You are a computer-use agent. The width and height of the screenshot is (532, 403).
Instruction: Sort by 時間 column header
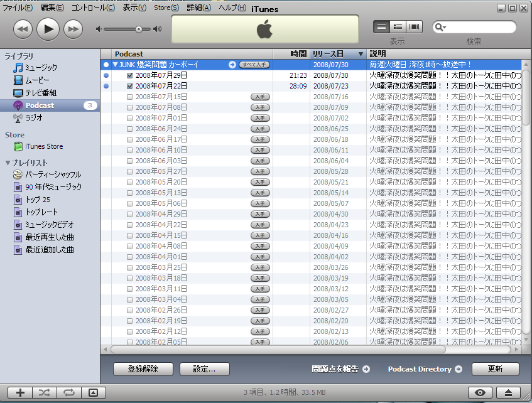[291, 54]
